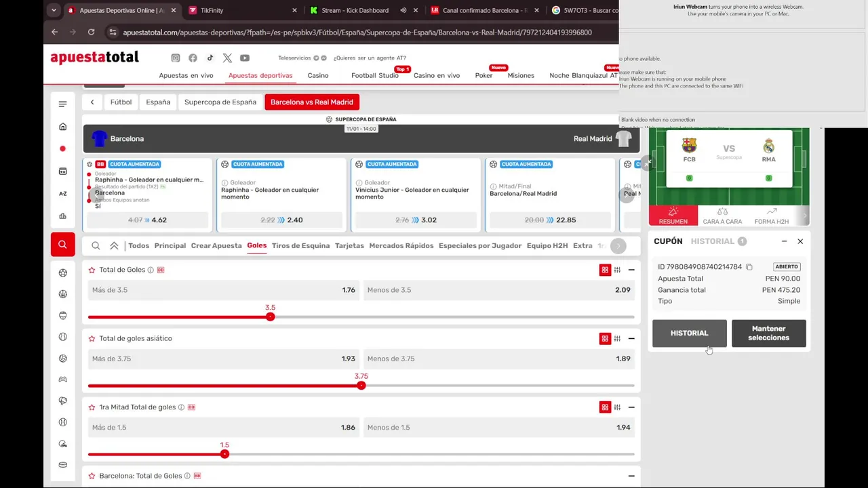Switch to Tiros de Esquina tab
The height and width of the screenshot is (488, 868).
tap(300, 246)
